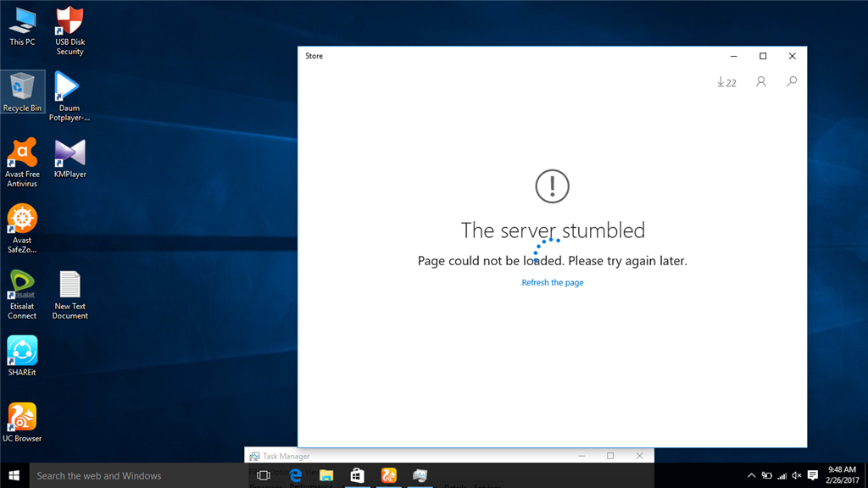Open the Store search magnifier
868x488 pixels.
pyautogui.click(x=792, y=82)
